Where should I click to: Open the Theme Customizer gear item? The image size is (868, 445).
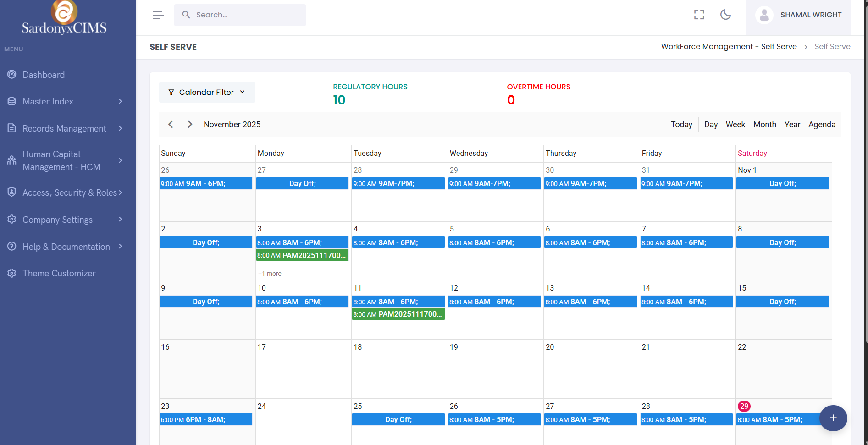59,273
